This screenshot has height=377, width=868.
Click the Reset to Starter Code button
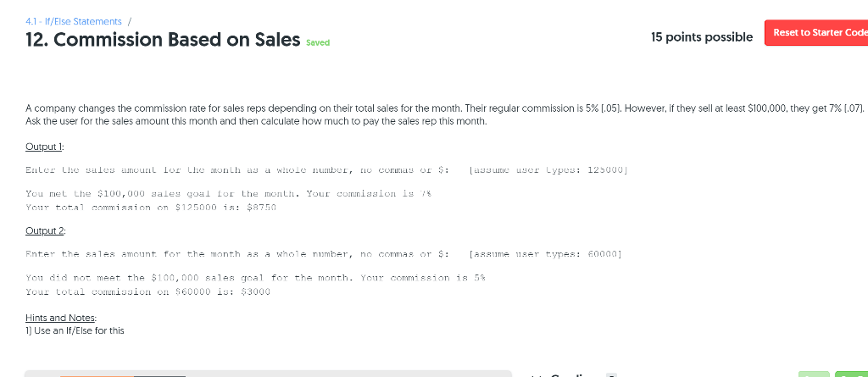pos(817,32)
